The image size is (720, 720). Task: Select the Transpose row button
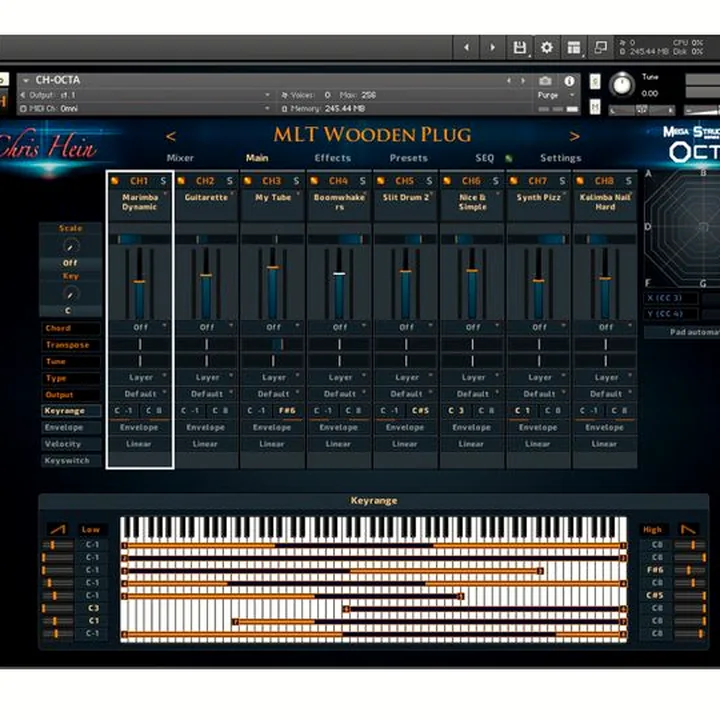coord(71,345)
